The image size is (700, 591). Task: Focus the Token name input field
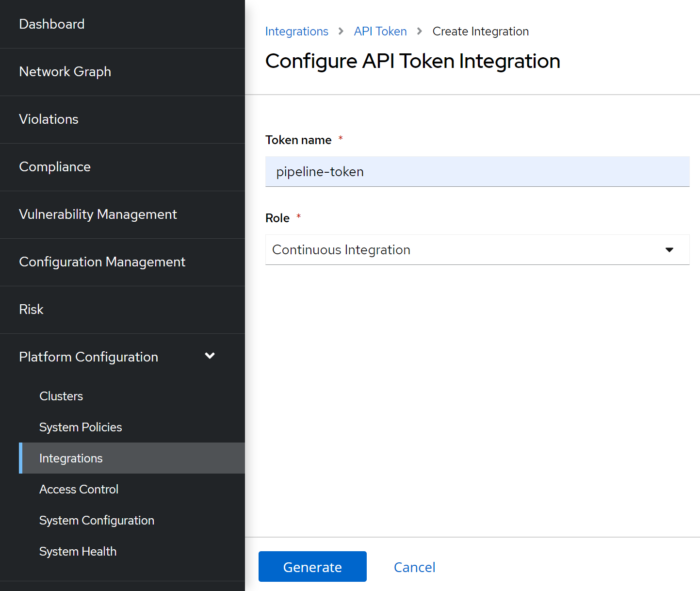[477, 172]
